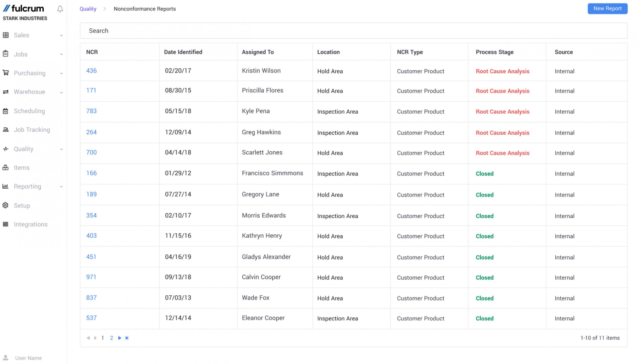Click the Warehouse transfer arrows icon
The width and height of the screenshot is (638, 364).
pyautogui.click(x=6, y=92)
